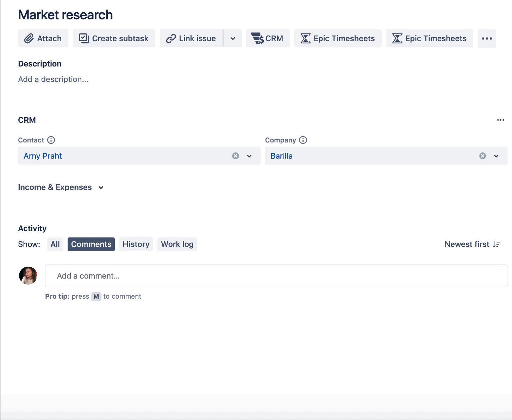Clear the Arny Praht contact selection
This screenshot has width=512, height=420.
pos(235,155)
